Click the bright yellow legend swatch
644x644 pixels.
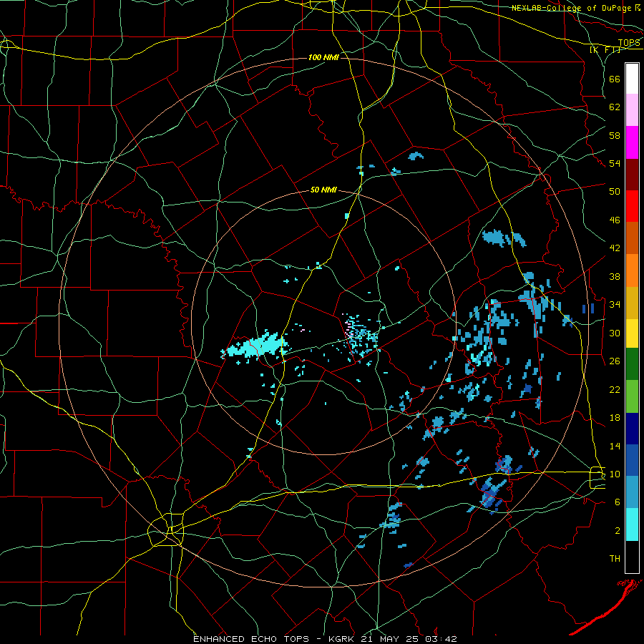632,333
